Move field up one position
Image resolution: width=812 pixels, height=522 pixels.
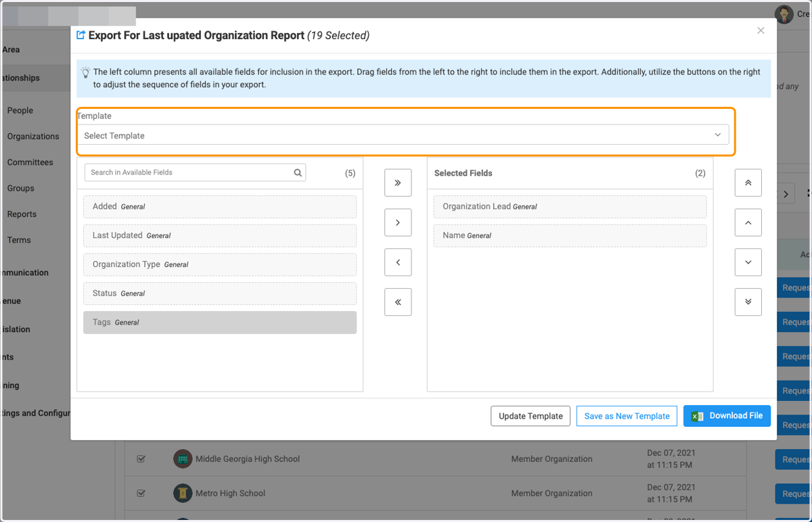tap(748, 222)
